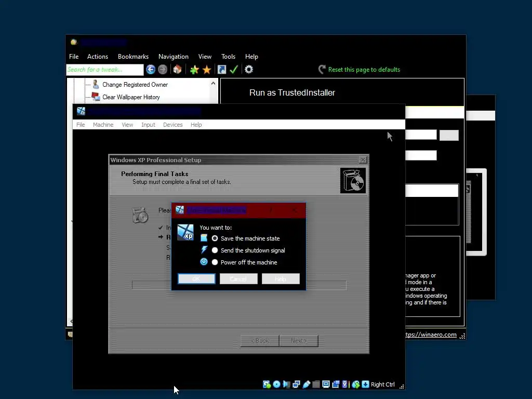Open the Winaero View menu

tap(205, 56)
